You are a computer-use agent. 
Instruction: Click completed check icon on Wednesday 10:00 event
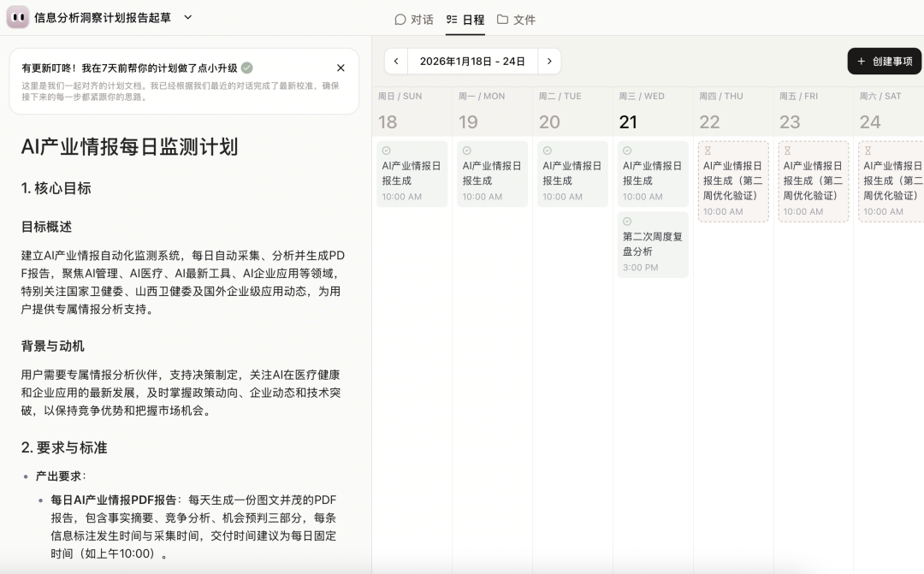pos(627,151)
